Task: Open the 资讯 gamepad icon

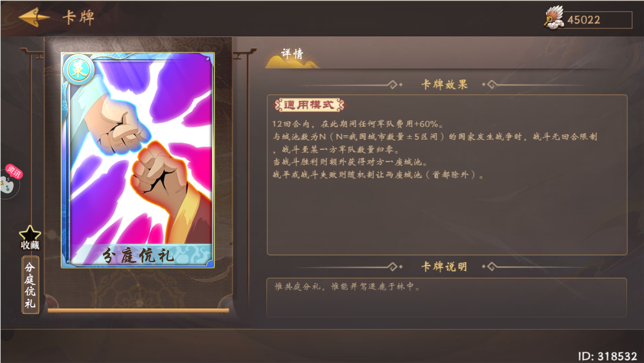Action: click(x=9, y=180)
